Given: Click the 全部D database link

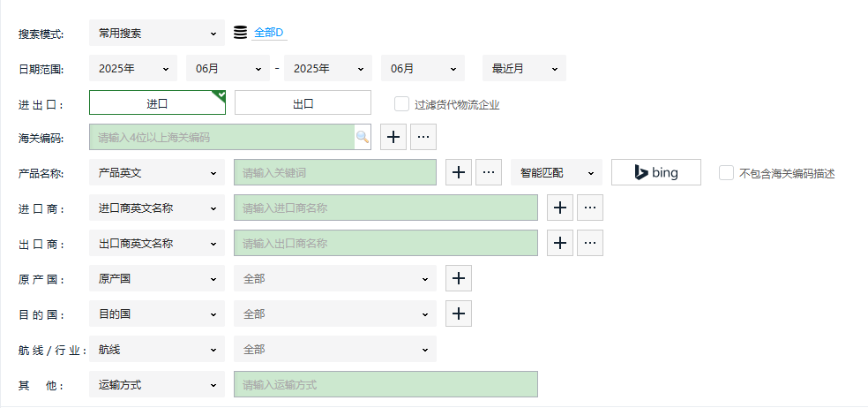Looking at the screenshot, I should pyautogui.click(x=268, y=33).
